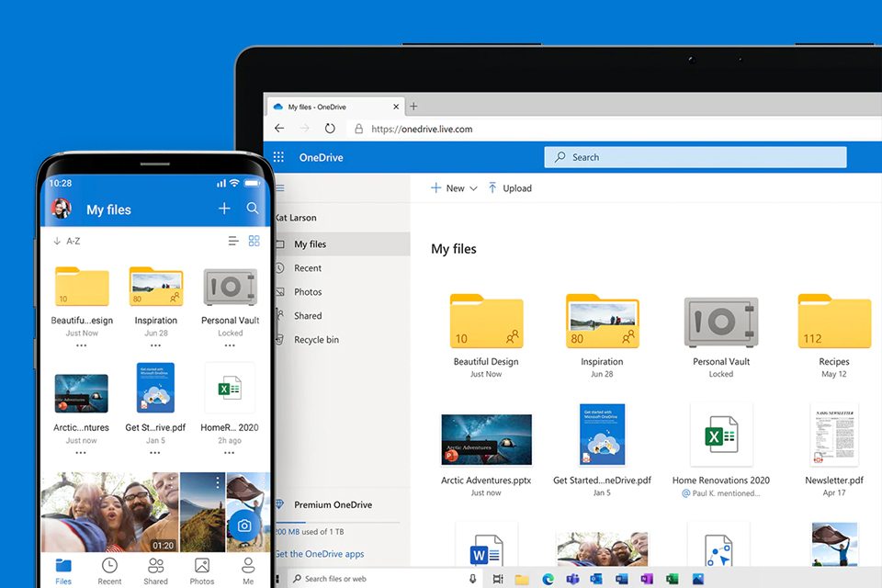This screenshot has height=588, width=882.
Task: Open more options for phone Inspiration folder
Action: click(x=156, y=345)
